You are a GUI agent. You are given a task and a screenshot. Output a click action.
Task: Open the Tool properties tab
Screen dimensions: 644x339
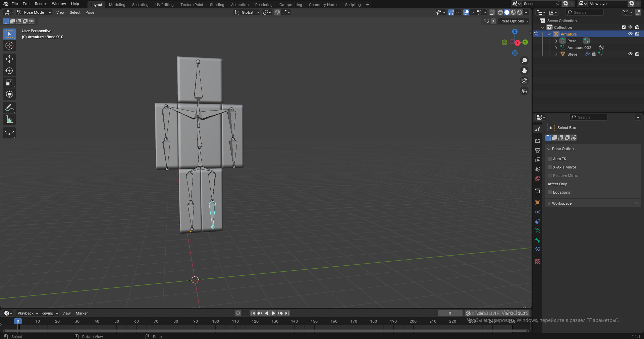(538, 129)
